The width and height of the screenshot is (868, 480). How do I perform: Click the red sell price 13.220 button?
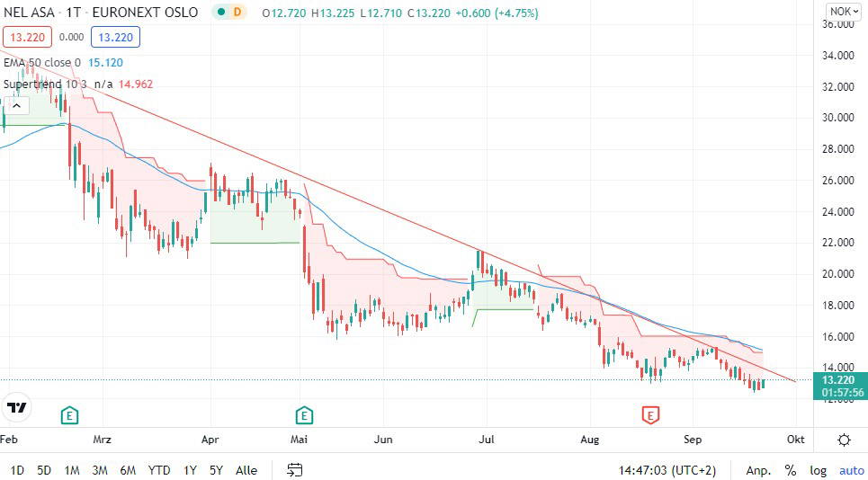27,38
